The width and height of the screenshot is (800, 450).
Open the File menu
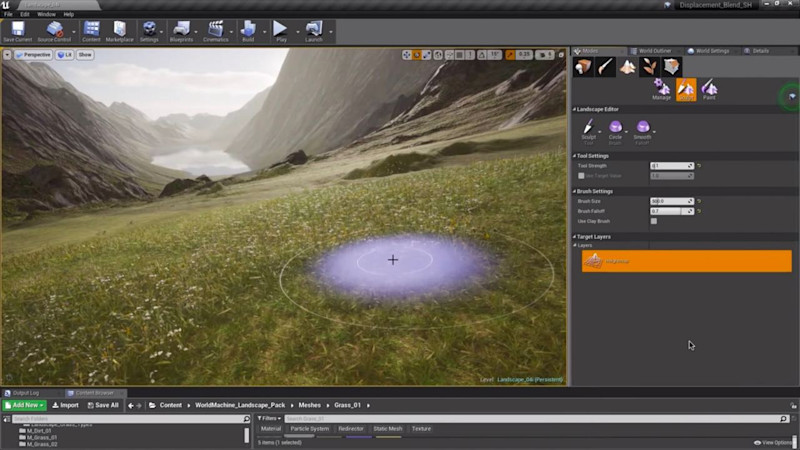coord(8,14)
